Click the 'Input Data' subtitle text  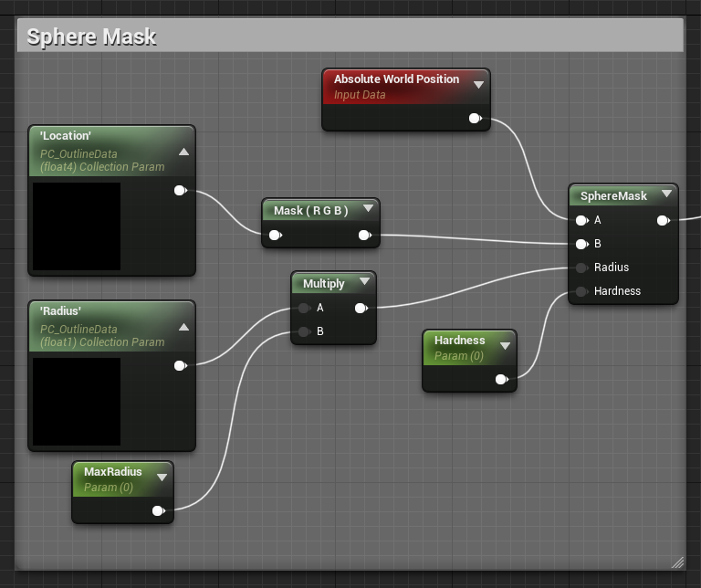(360, 95)
